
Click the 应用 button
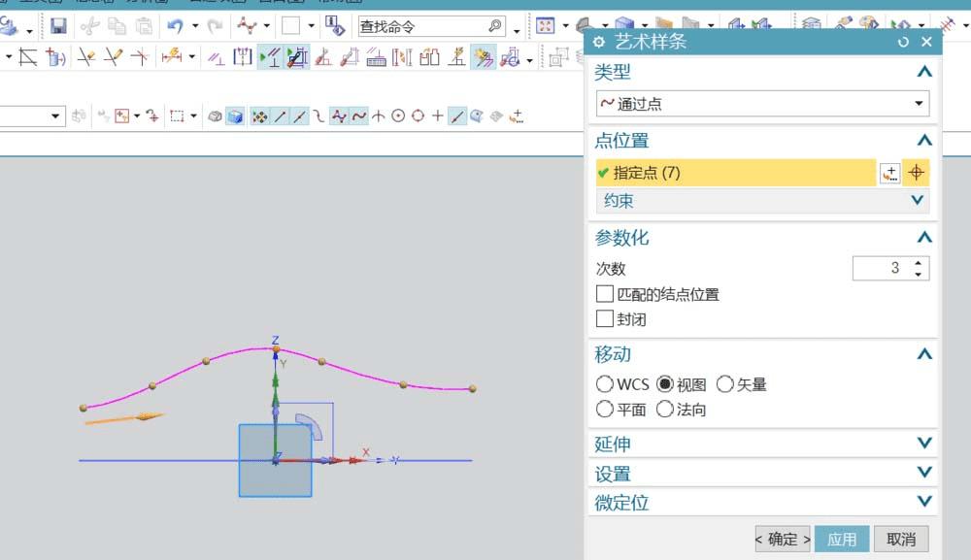[842, 539]
